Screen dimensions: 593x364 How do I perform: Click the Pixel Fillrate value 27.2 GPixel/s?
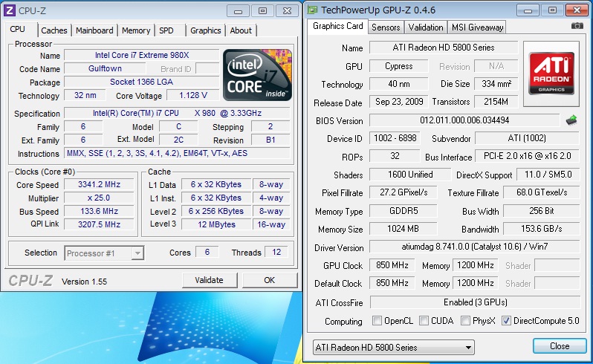[x=404, y=192]
